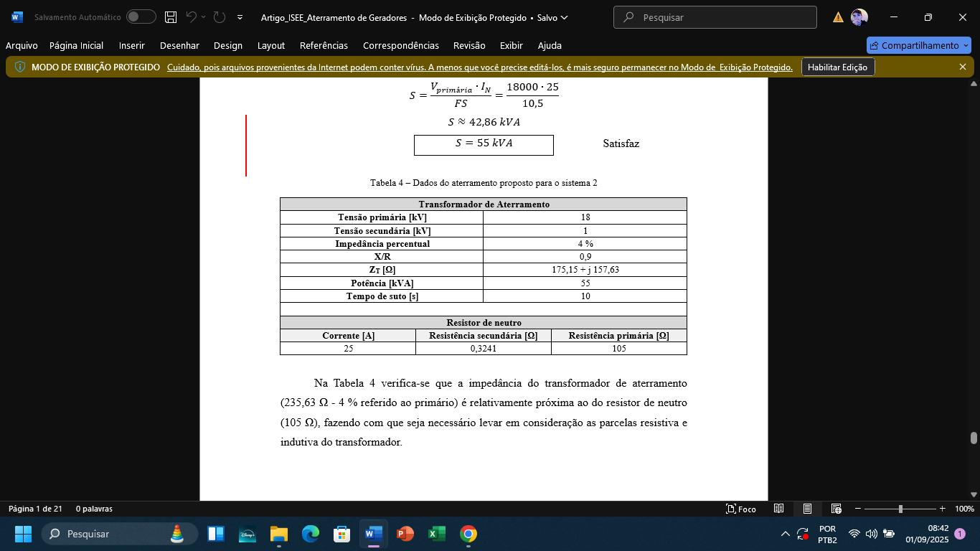
Task: Click the scroll up arrow of document scrollbar
Action: (974, 84)
